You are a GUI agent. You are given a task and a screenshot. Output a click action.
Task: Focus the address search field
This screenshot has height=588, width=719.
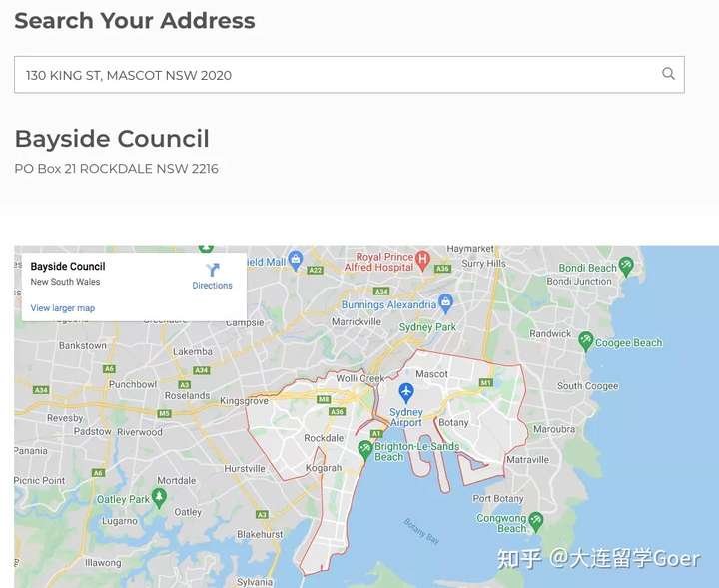350,75
